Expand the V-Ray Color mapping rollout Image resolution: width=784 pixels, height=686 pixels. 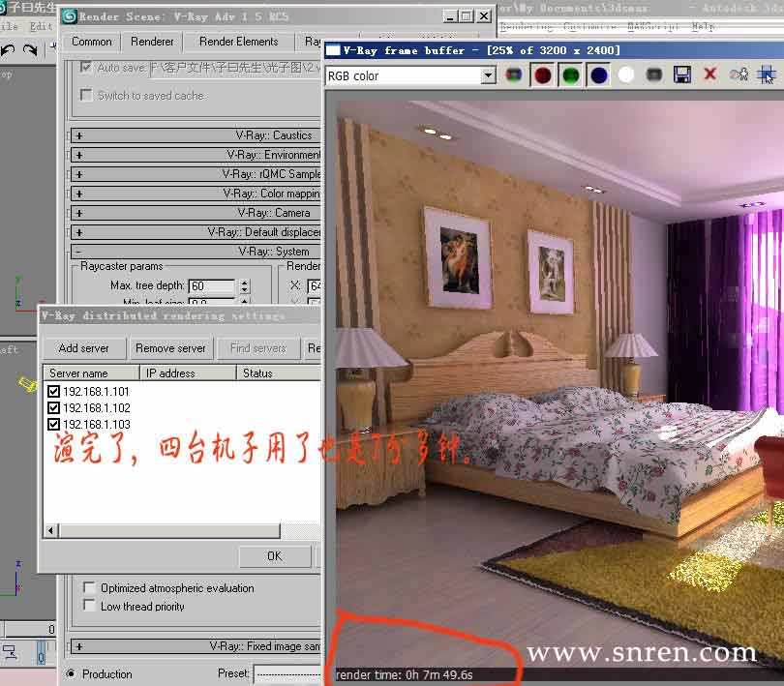(196, 194)
